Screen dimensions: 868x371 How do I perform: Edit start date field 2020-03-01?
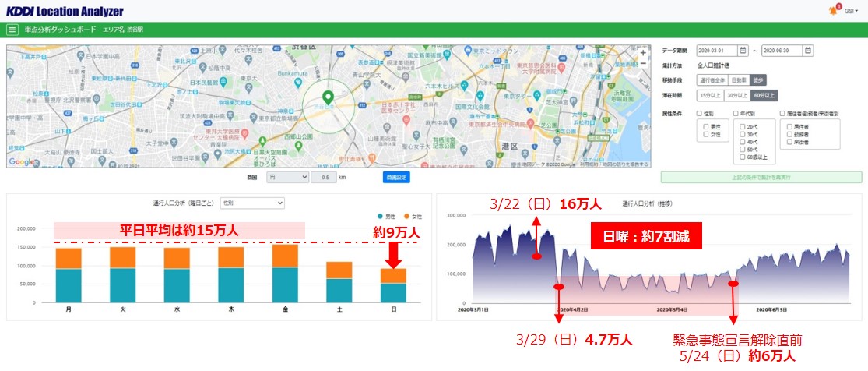pyautogui.click(x=717, y=51)
